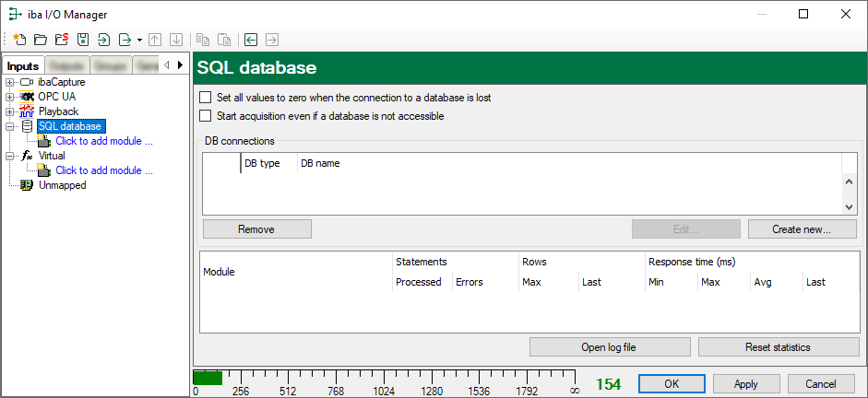Confirm with the OK button
This screenshot has width=868, height=398.
[672, 383]
